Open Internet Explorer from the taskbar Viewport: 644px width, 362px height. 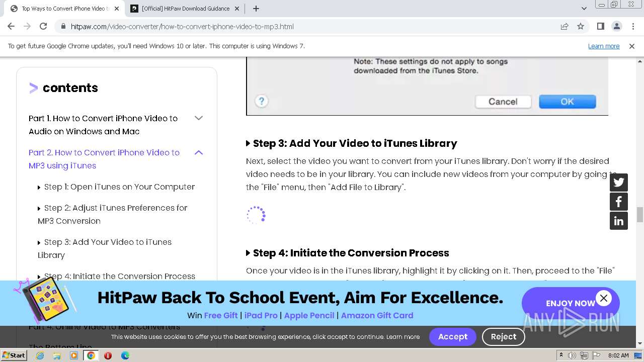click(40, 355)
